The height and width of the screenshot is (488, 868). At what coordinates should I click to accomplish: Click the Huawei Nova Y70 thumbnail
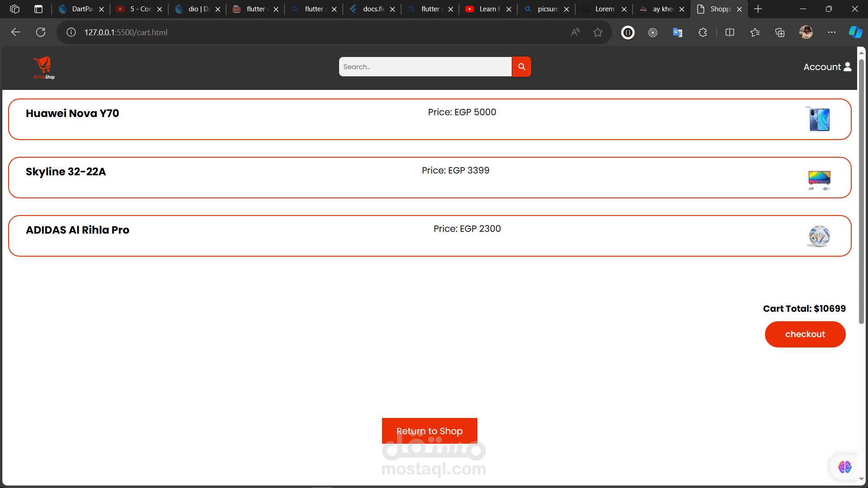(x=819, y=119)
